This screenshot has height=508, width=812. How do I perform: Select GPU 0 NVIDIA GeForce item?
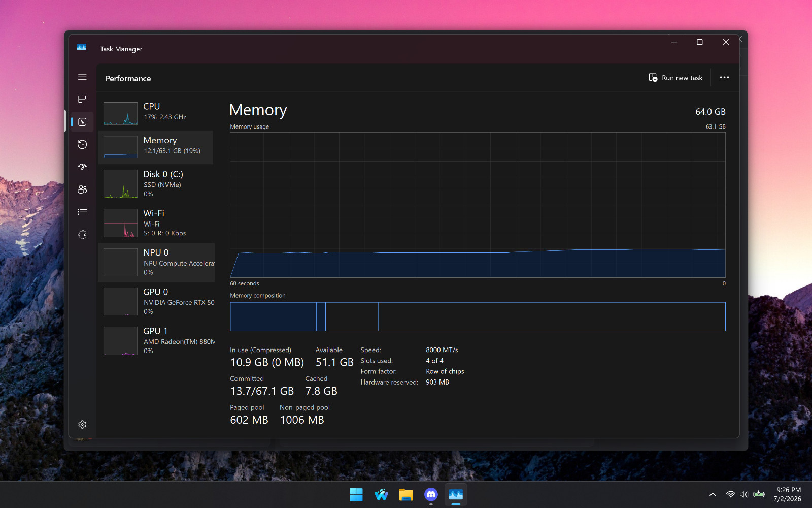pyautogui.click(x=156, y=301)
